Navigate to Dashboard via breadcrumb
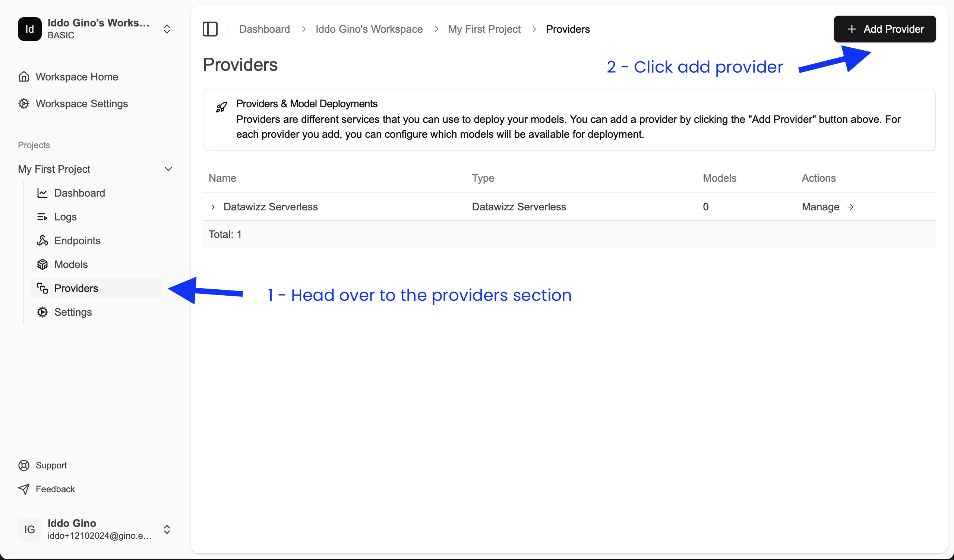954x560 pixels. [x=264, y=29]
